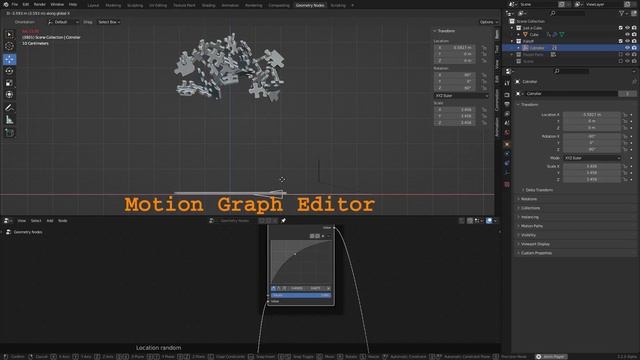Screen dimensions: 640x360
Task: Toggle visibility eye for Falloff collection
Action: 627,41
